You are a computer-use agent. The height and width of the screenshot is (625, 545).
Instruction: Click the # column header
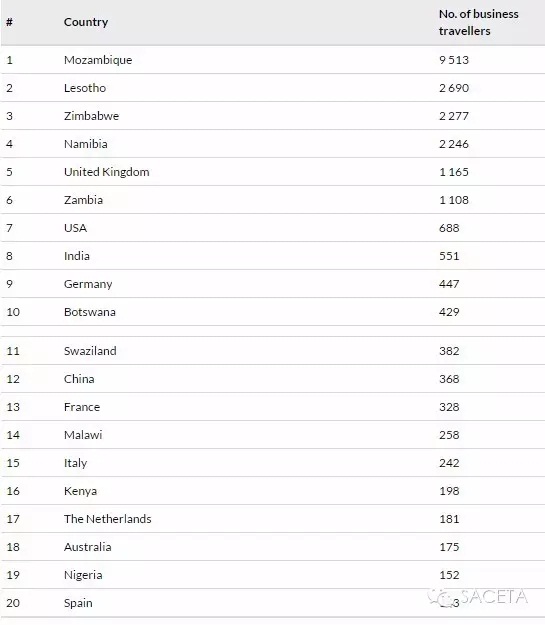coord(10,22)
